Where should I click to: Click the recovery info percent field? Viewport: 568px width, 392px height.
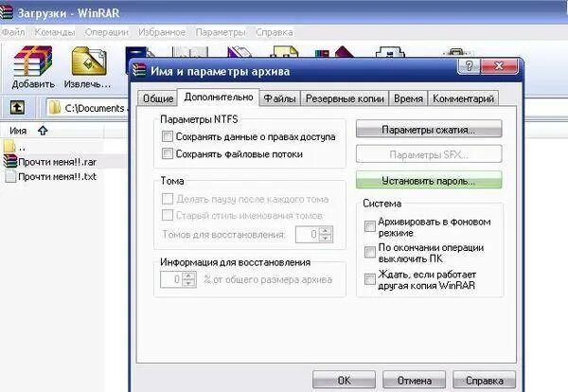171,279
